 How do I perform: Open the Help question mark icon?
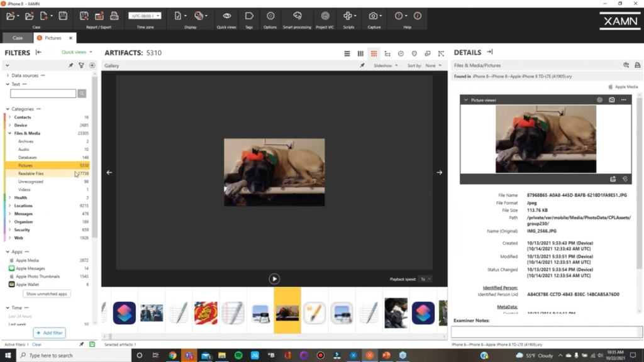pos(399,16)
